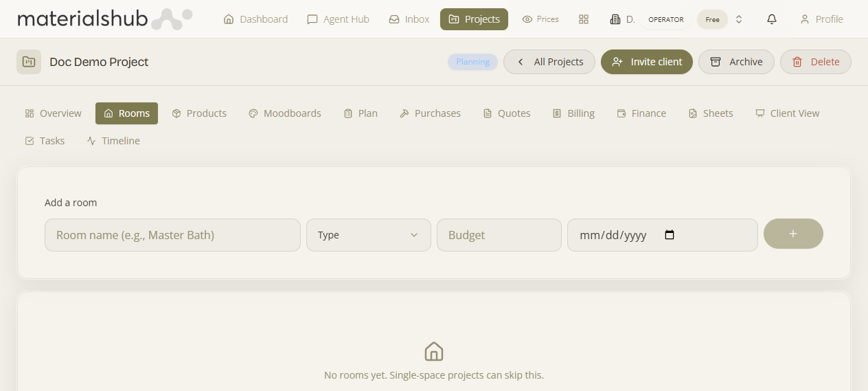Viewport: 868px width, 391px height.
Task: Archive this project
Action: point(736,62)
